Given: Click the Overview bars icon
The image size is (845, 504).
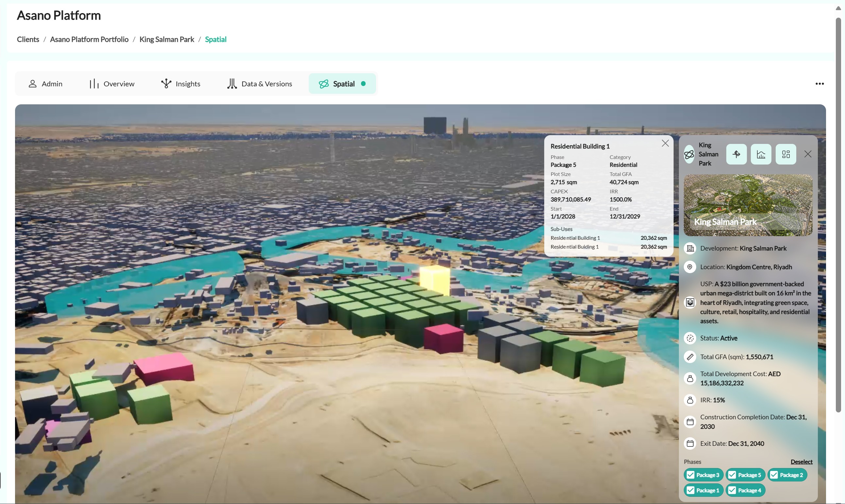Looking at the screenshot, I should (94, 84).
